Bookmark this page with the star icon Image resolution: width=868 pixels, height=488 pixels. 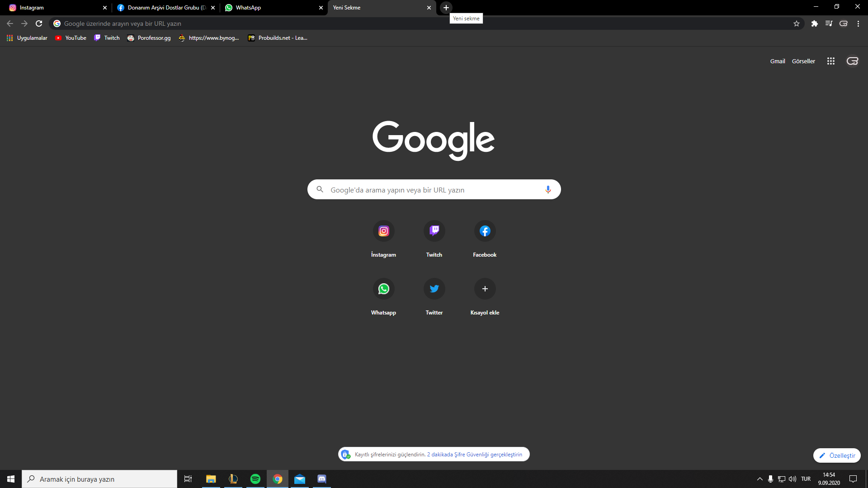coord(797,23)
